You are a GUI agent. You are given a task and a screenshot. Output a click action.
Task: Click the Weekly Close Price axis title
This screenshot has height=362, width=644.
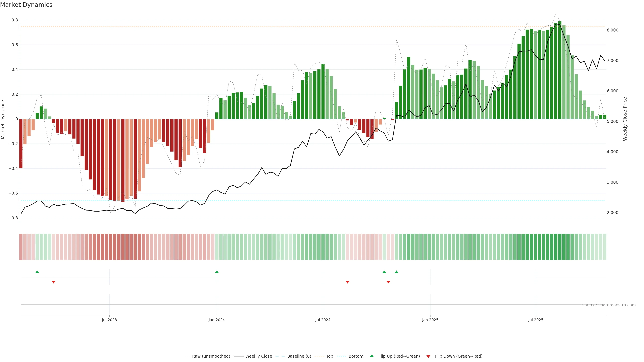coord(625,119)
